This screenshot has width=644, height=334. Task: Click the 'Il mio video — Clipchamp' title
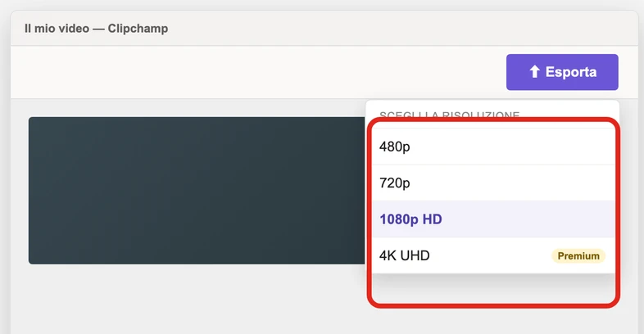[x=96, y=29]
